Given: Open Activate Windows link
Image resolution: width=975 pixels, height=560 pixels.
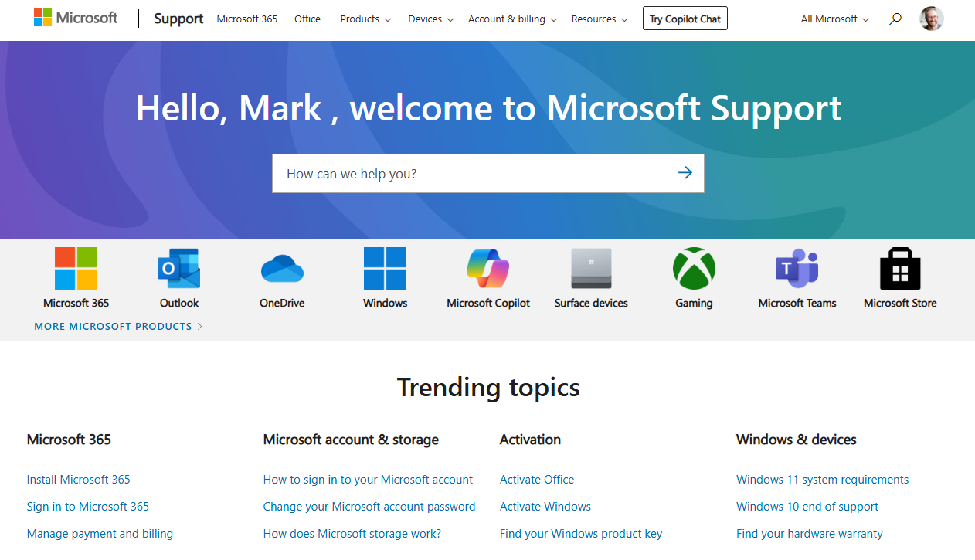Looking at the screenshot, I should coord(545,507).
